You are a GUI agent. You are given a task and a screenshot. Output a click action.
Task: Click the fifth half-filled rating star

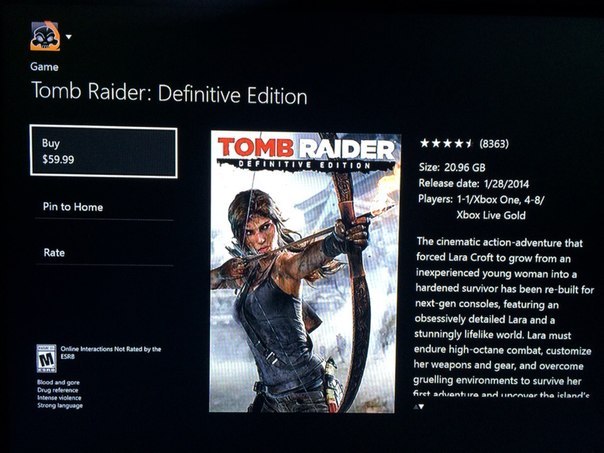(468, 143)
